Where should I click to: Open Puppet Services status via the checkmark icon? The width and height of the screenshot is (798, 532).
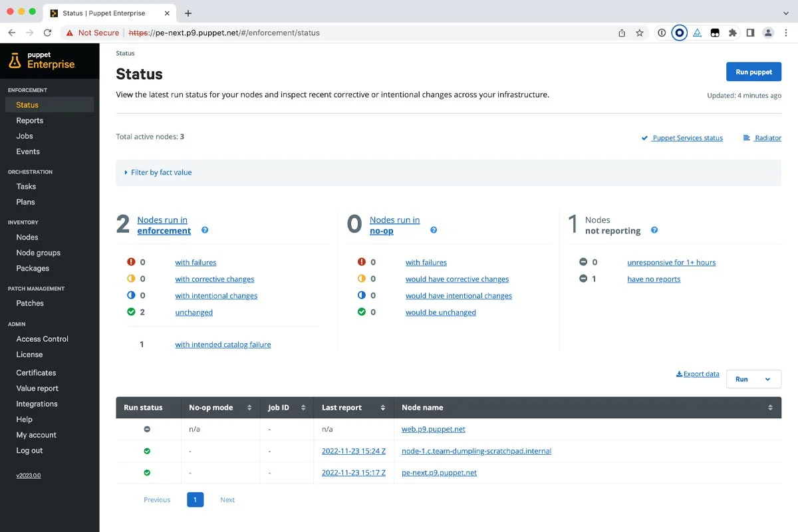point(644,138)
